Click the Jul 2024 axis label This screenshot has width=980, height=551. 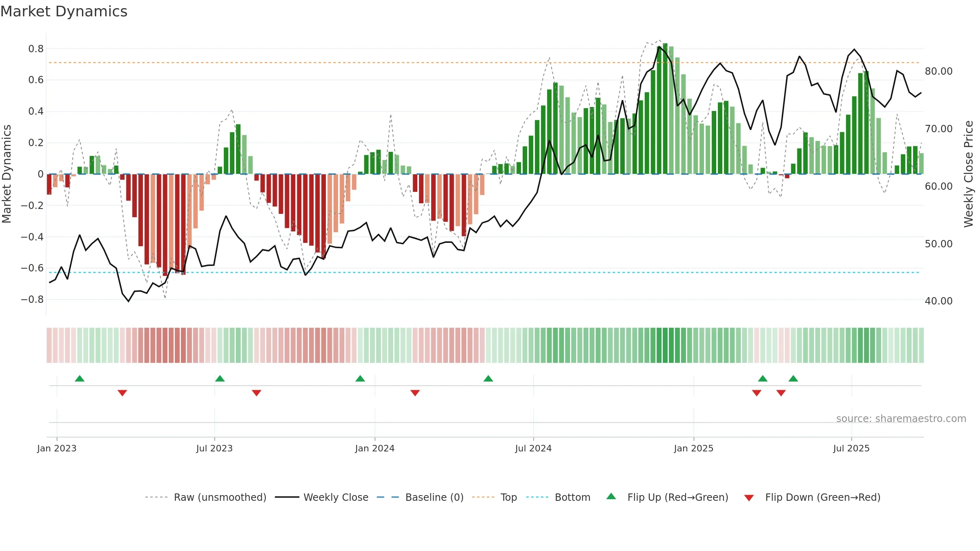pos(533,448)
